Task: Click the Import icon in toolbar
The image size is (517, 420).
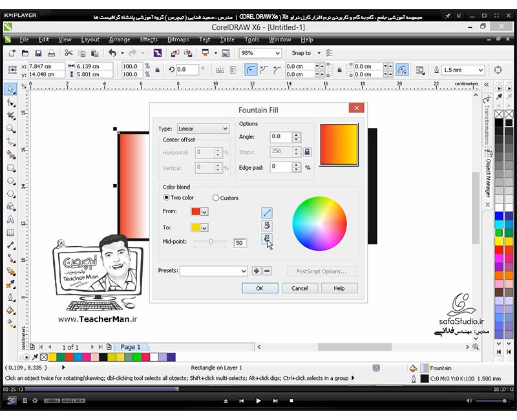Action: (174, 53)
